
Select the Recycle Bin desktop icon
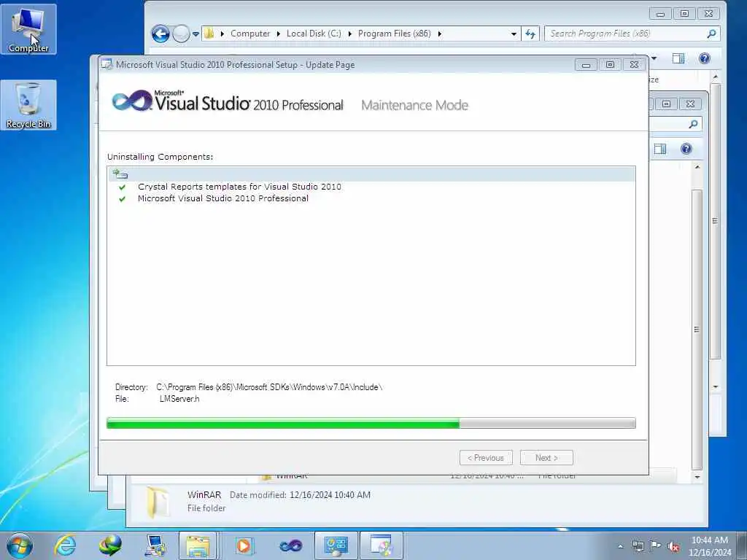(x=28, y=105)
